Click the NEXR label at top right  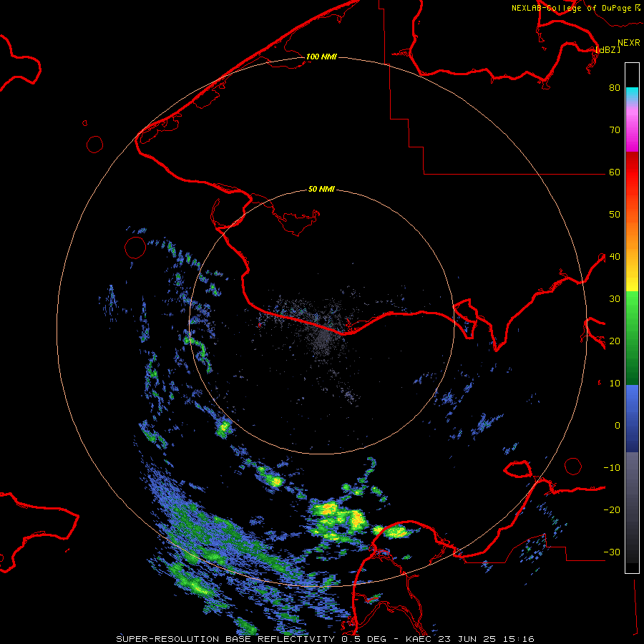628,43
